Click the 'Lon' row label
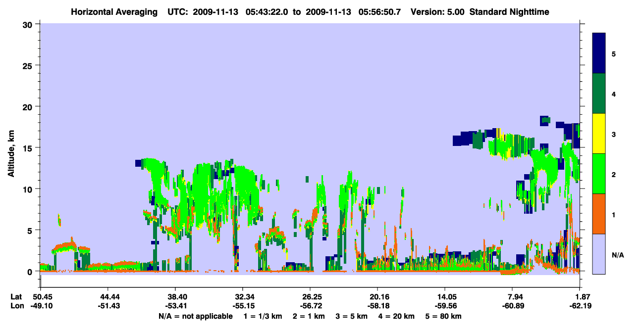The height and width of the screenshot is (330, 644). [16, 306]
